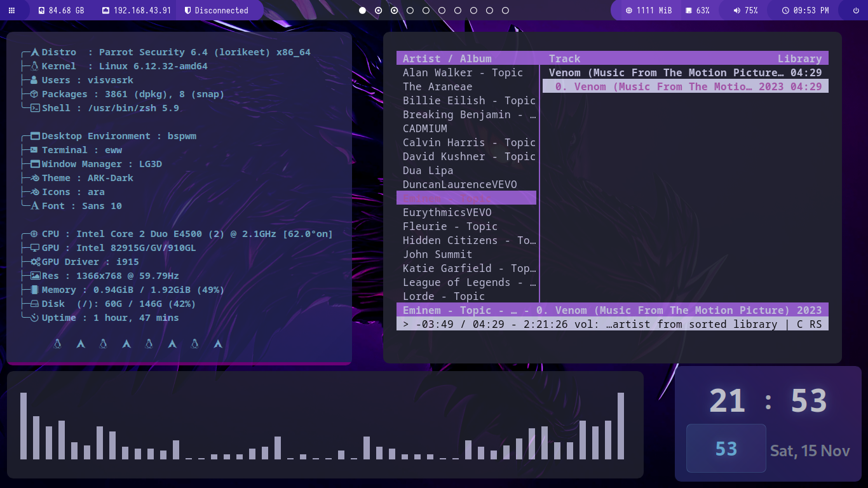Click the Library view label
Screen dimensions: 868x488
[x=799, y=58]
